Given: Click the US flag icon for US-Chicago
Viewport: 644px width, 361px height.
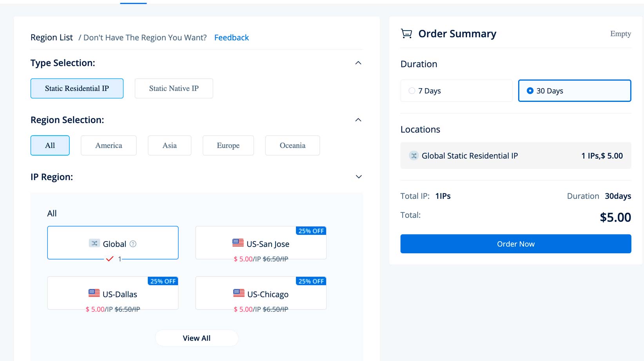Looking at the screenshot, I should [239, 293].
